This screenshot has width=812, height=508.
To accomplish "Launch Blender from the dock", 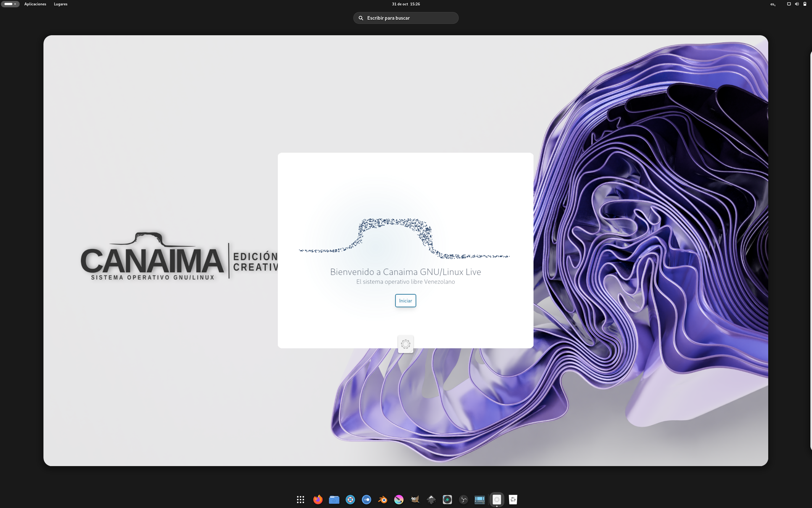I will tap(383, 499).
